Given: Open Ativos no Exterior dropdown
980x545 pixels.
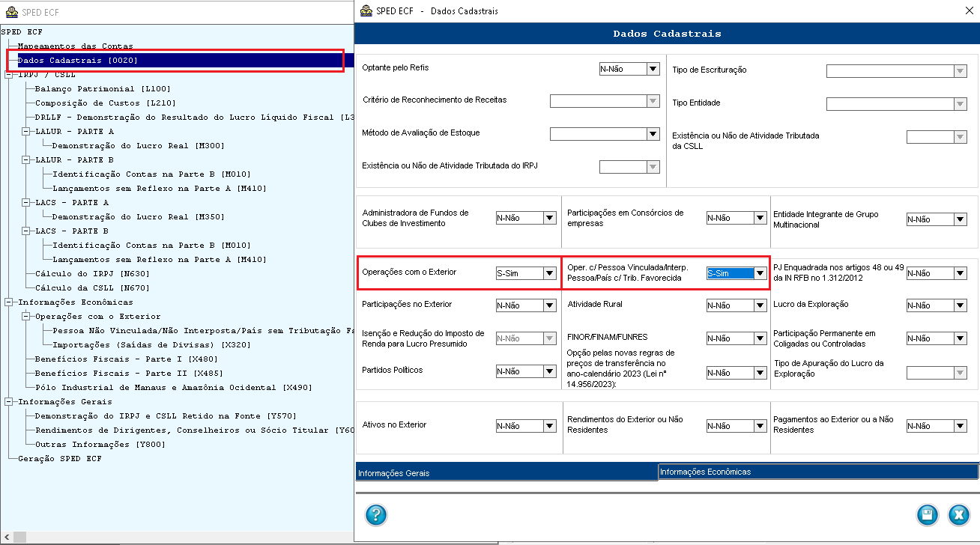Looking at the screenshot, I should (550, 426).
